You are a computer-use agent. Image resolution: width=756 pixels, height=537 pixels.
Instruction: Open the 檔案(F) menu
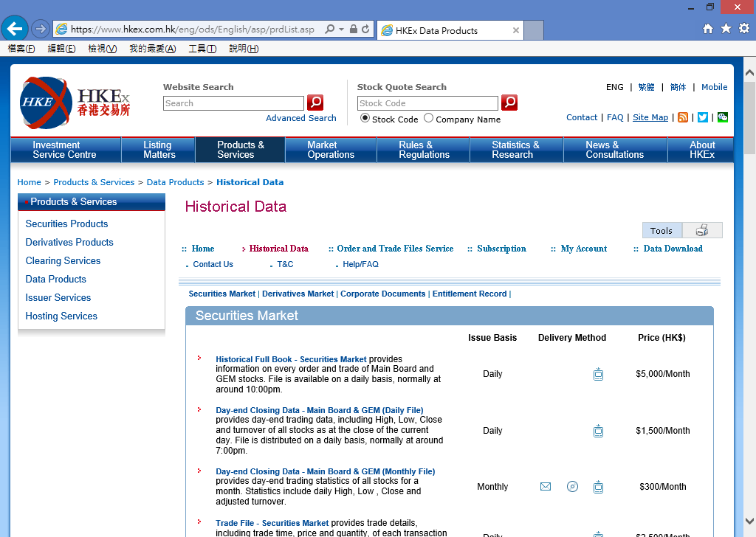[21, 49]
